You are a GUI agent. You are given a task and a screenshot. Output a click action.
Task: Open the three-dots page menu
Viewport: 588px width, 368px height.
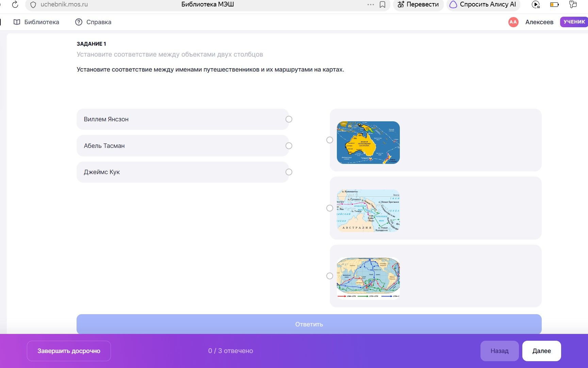pos(371,4)
